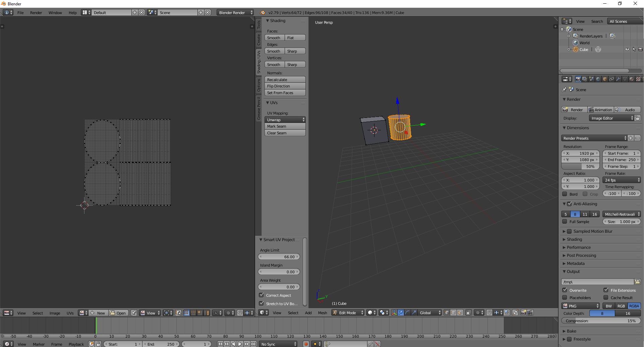Open the Modifiers wrench properties tab
Viewport: 644px width, 347px height.
618,79
